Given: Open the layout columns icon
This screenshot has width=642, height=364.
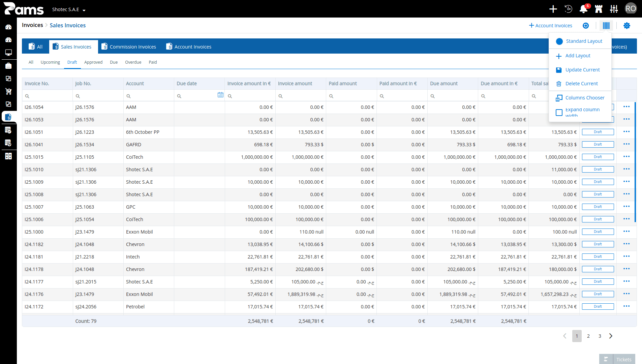Looking at the screenshot, I should pyautogui.click(x=606, y=26).
